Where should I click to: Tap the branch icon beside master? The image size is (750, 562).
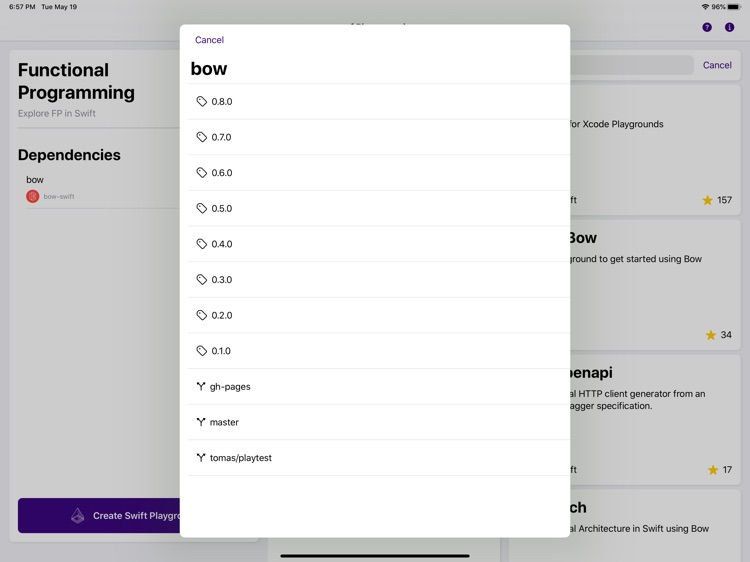tap(201, 422)
